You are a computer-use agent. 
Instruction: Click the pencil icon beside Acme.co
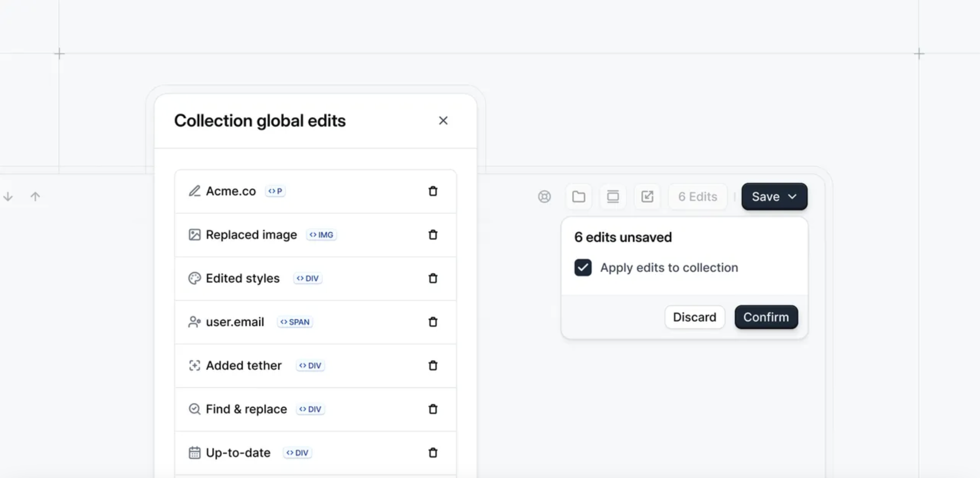195,191
